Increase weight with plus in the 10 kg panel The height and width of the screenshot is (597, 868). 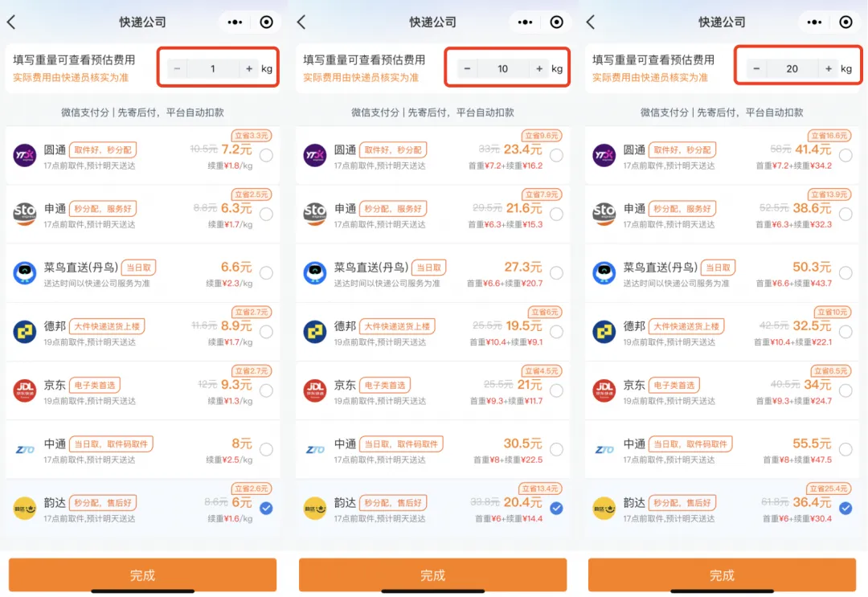coord(539,68)
